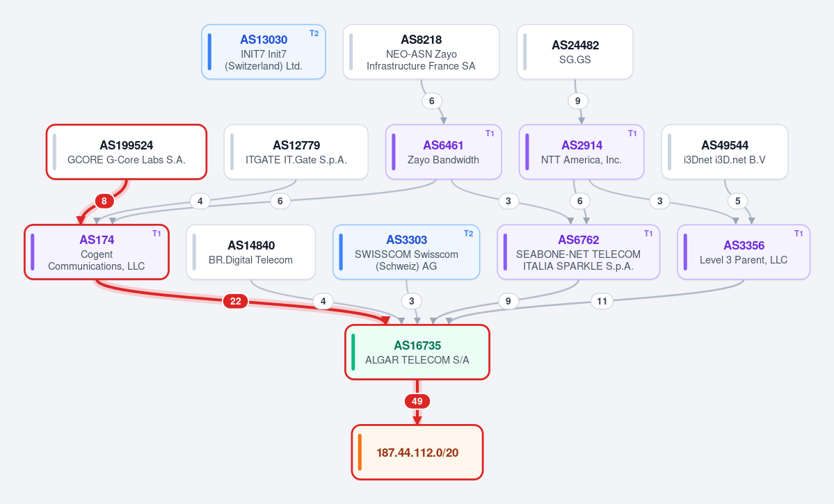Select the AS3356 Level 3 Parent node

coord(744,252)
